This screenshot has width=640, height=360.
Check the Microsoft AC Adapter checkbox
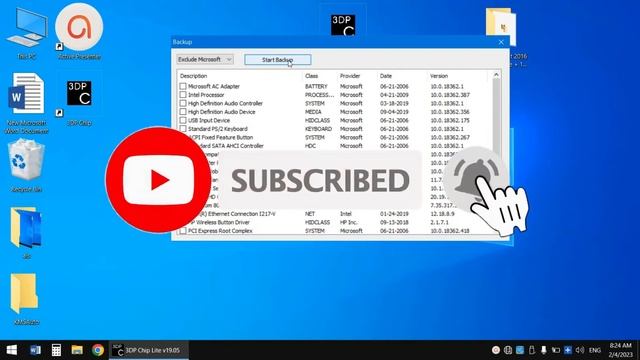pyautogui.click(x=183, y=86)
